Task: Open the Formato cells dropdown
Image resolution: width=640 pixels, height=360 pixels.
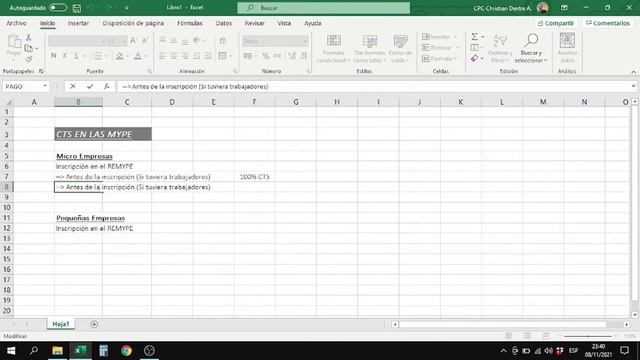Action: coord(440,59)
